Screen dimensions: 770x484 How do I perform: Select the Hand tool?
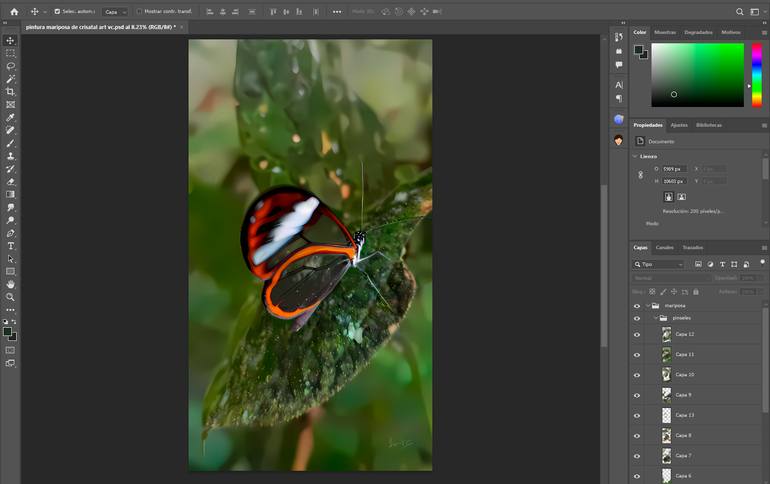coord(11,284)
